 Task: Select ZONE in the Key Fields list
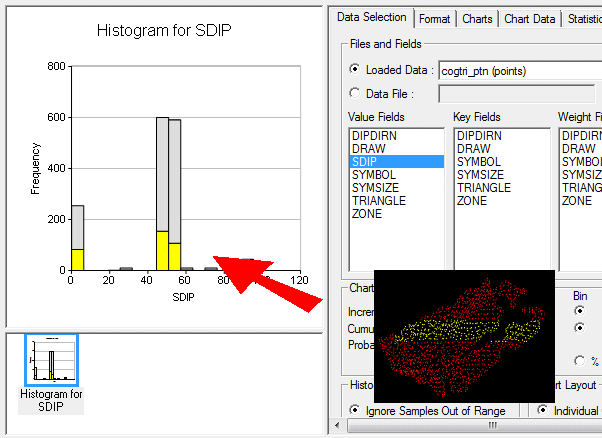tap(472, 200)
